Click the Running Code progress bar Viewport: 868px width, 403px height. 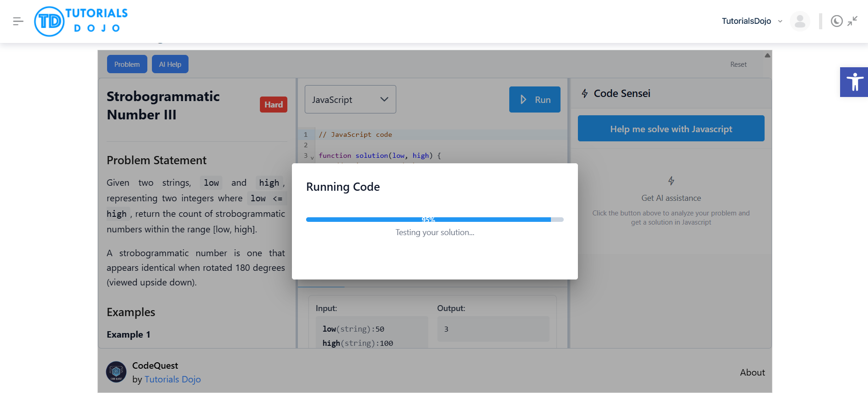(435, 220)
